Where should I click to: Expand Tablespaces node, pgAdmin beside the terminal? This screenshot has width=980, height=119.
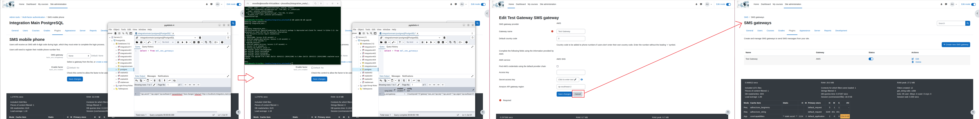pos(358,89)
